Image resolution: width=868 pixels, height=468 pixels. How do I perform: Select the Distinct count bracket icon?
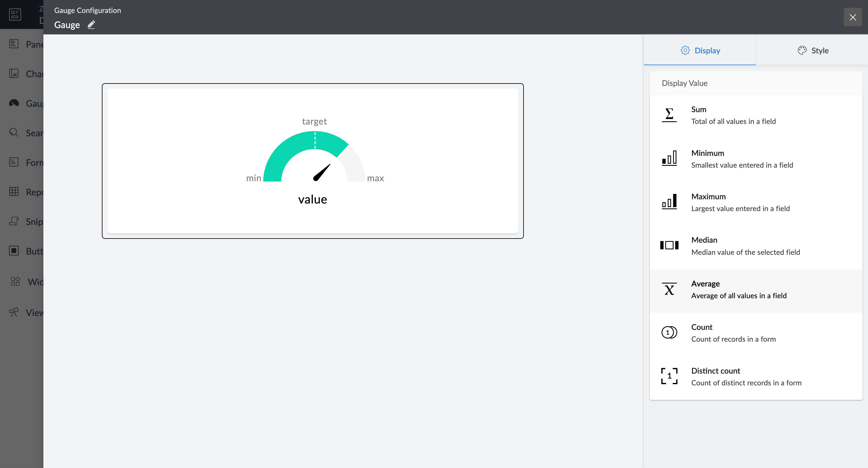click(x=669, y=376)
